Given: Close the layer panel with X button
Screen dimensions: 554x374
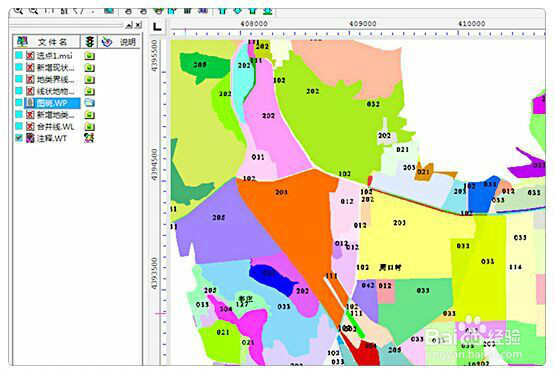Looking at the screenshot, I should click(x=138, y=25).
